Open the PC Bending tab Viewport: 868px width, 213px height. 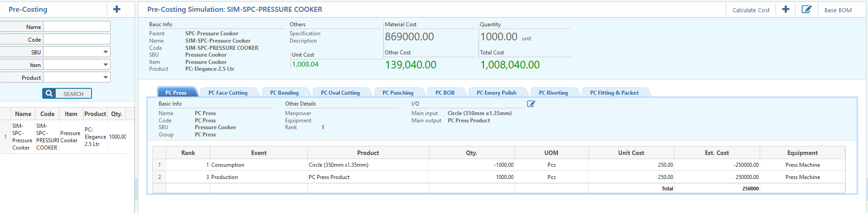284,92
